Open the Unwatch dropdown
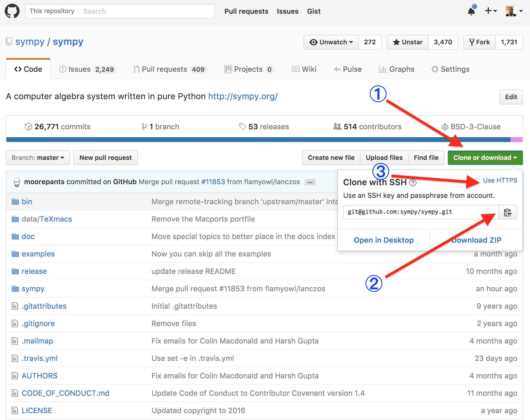This screenshot has height=420, width=530. tap(332, 42)
